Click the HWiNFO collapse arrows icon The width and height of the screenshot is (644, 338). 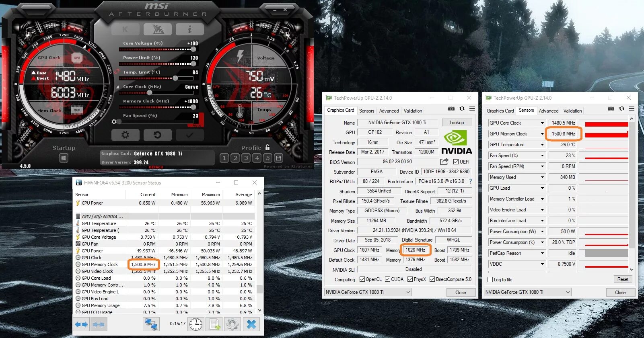(99, 324)
